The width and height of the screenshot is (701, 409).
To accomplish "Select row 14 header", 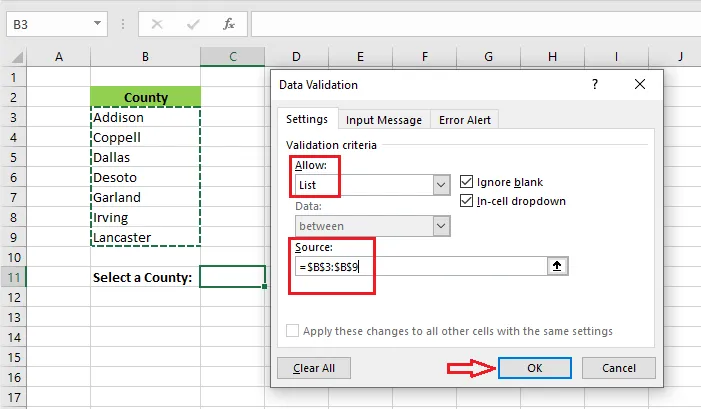I will click(x=13, y=337).
